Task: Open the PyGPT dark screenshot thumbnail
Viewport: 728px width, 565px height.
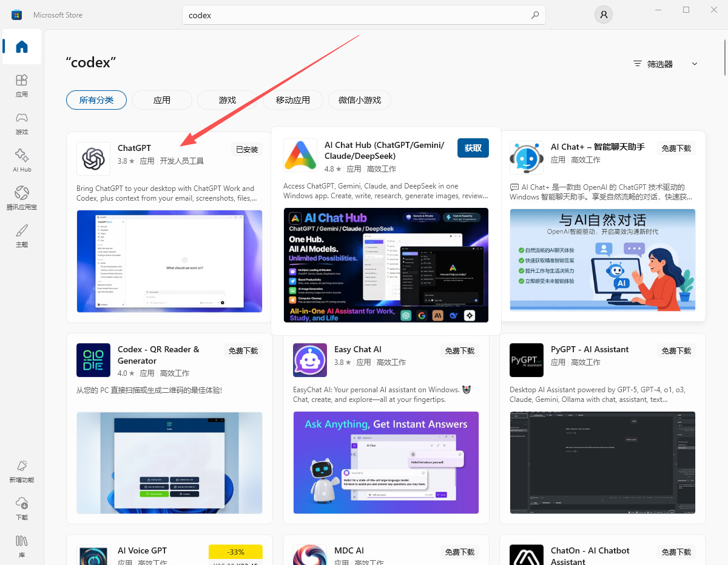Action: (602, 463)
